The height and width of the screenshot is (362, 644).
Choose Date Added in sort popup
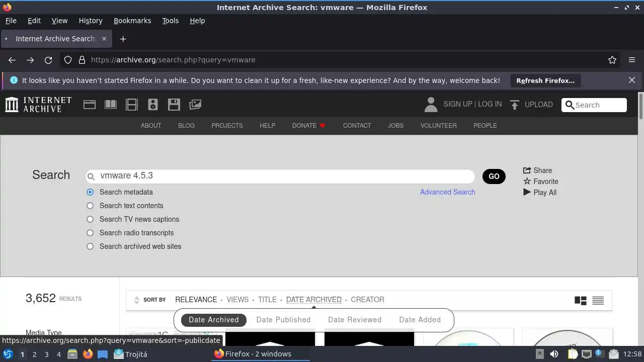click(420, 320)
